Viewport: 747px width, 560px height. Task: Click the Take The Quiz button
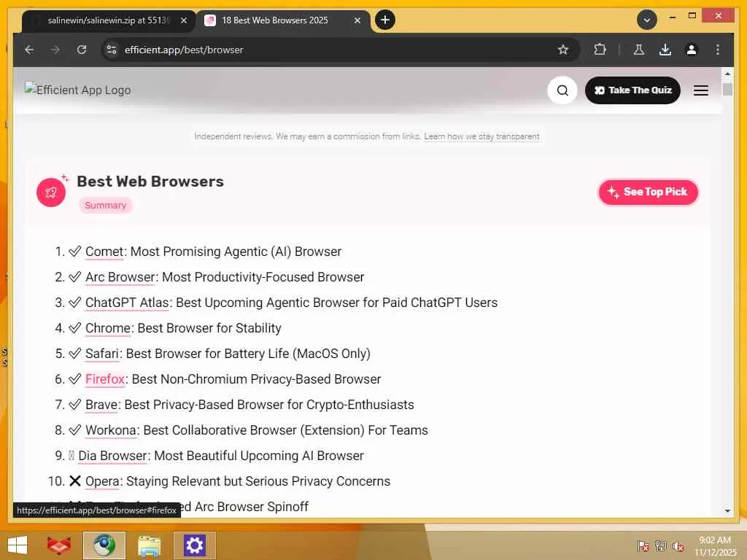click(x=632, y=90)
